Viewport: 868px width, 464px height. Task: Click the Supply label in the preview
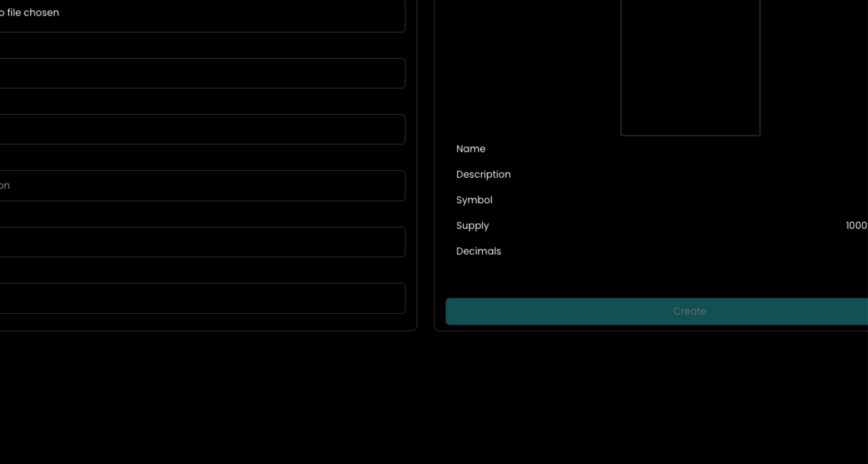(x=472, y=226)
